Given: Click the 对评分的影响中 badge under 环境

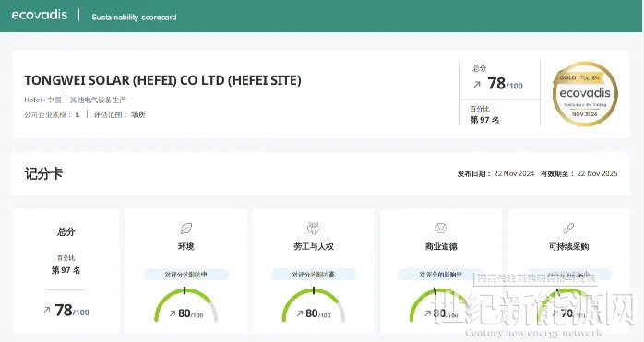Looking at the screenshot, I should click(186, 275).
